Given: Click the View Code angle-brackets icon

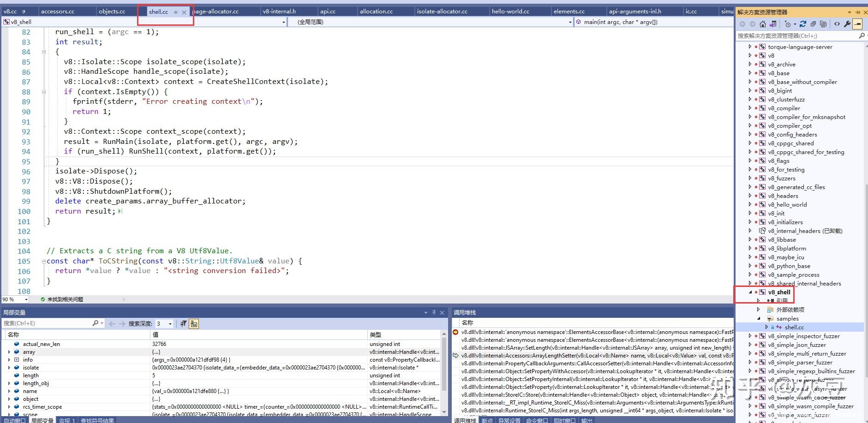Looking at the screenshot, I should pyautogui.click(x=837, y=24).
